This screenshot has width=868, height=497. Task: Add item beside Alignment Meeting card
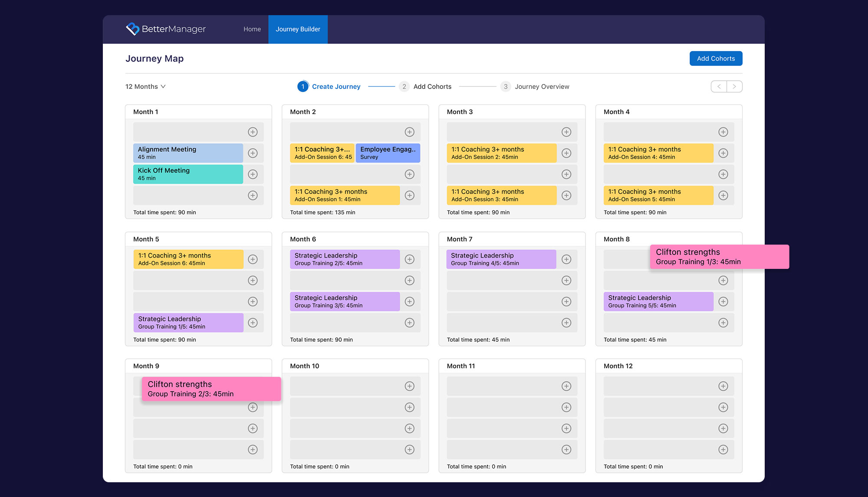pos(253,153)
